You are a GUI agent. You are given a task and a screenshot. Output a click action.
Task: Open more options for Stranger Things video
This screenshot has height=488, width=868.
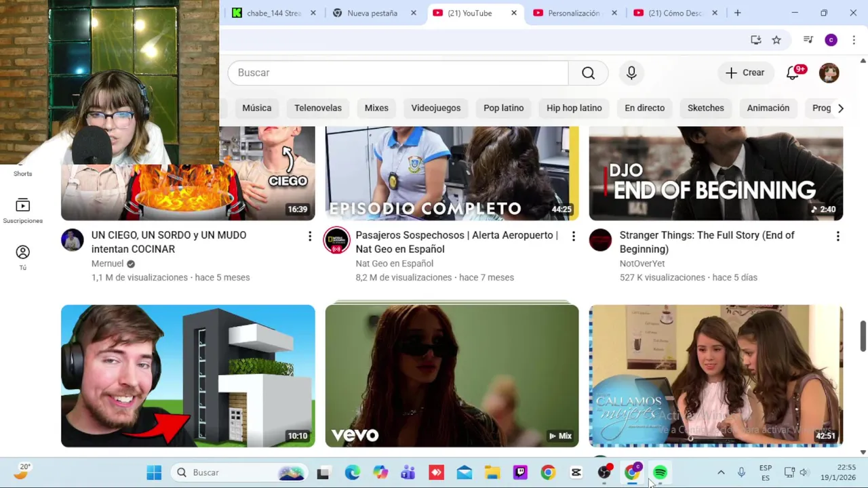click(837, 236)
